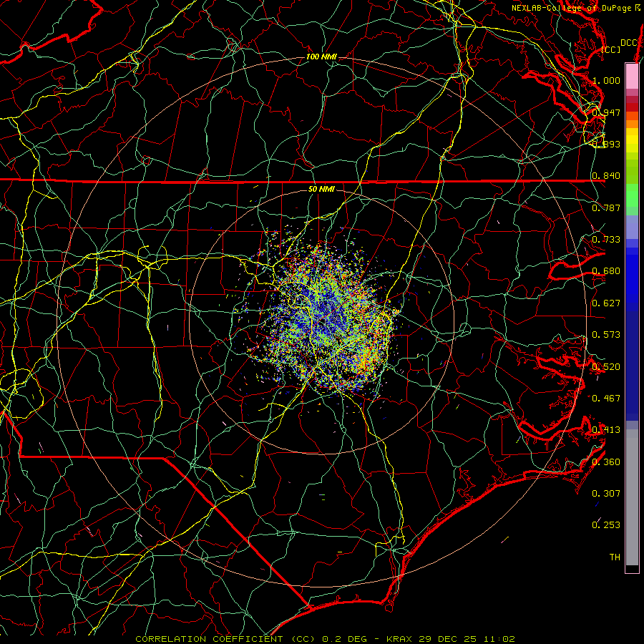The height and width of the screenshot is (644, 644).
Task: Select the 50 NMI range ring label
Action: (321, 189)
